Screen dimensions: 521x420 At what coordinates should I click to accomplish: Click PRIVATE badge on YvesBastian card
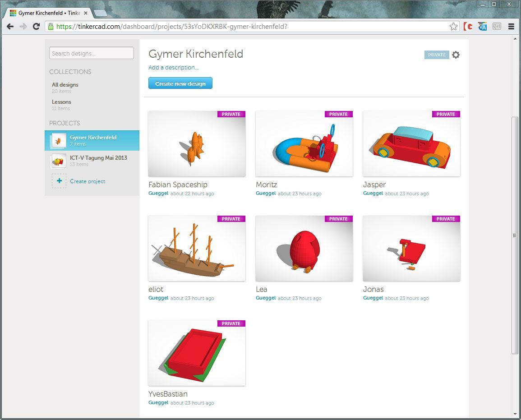click(231, 323)
